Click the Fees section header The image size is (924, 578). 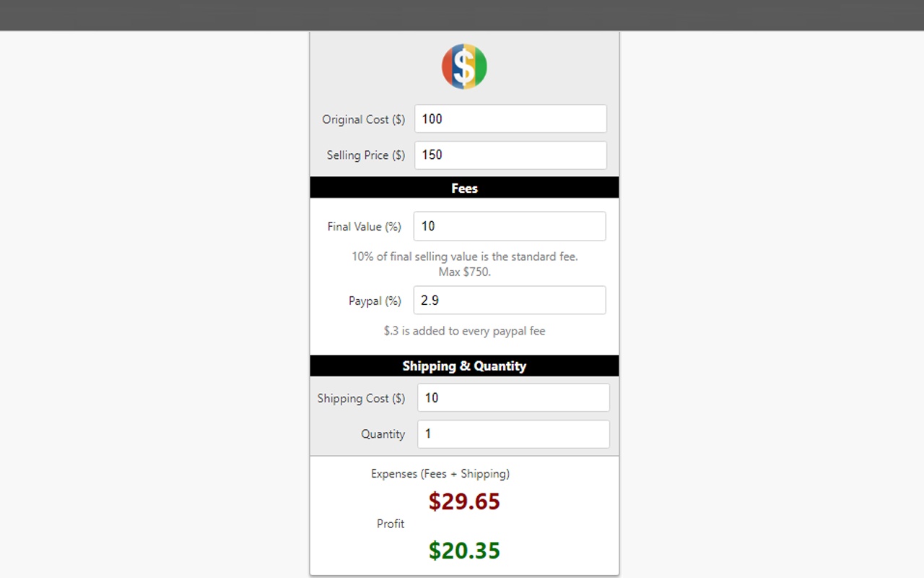pyautogui.click(x=464, y=188)
